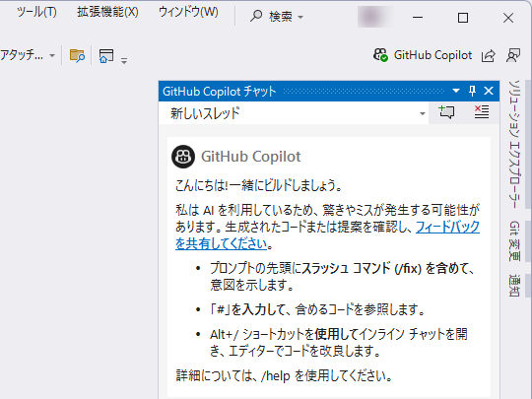Screen dimensions: 532x399
Task: Pin the GitHub Copilot チャット panel
Action: (472, 91)
